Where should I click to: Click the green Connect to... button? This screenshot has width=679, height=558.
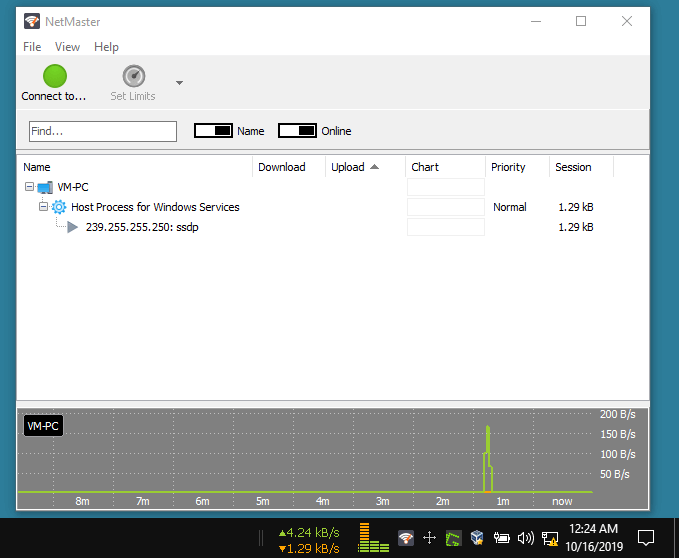click(x=54, y=83)
